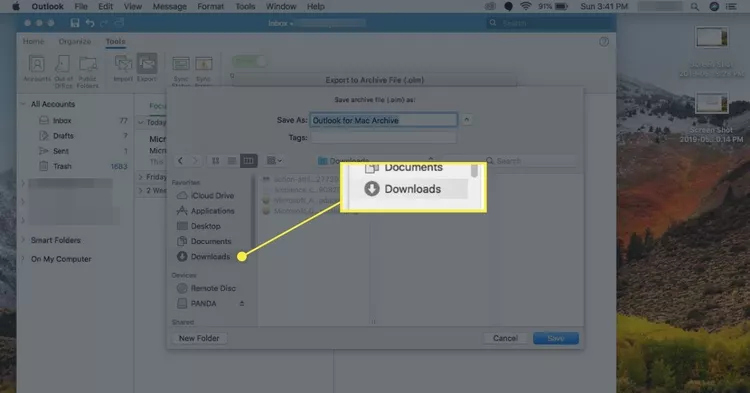Click the Cancel button
Viewport: 750px width, 393px height.
[x=505, y=338]
